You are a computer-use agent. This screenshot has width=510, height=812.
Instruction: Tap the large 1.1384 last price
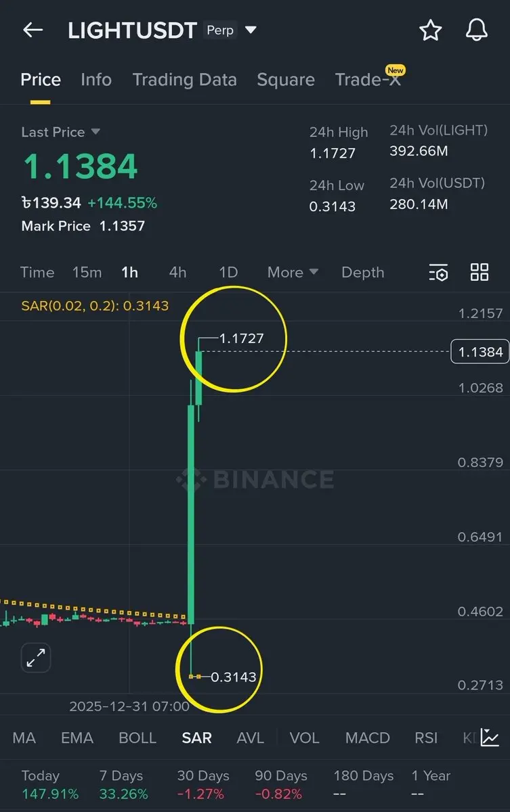[80, 166]
